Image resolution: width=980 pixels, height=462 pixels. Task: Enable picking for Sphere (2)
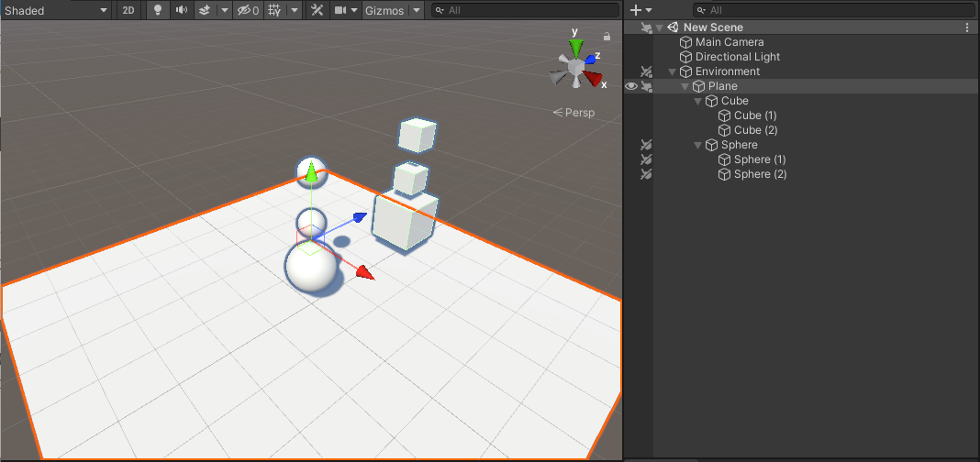coord(646,174)
